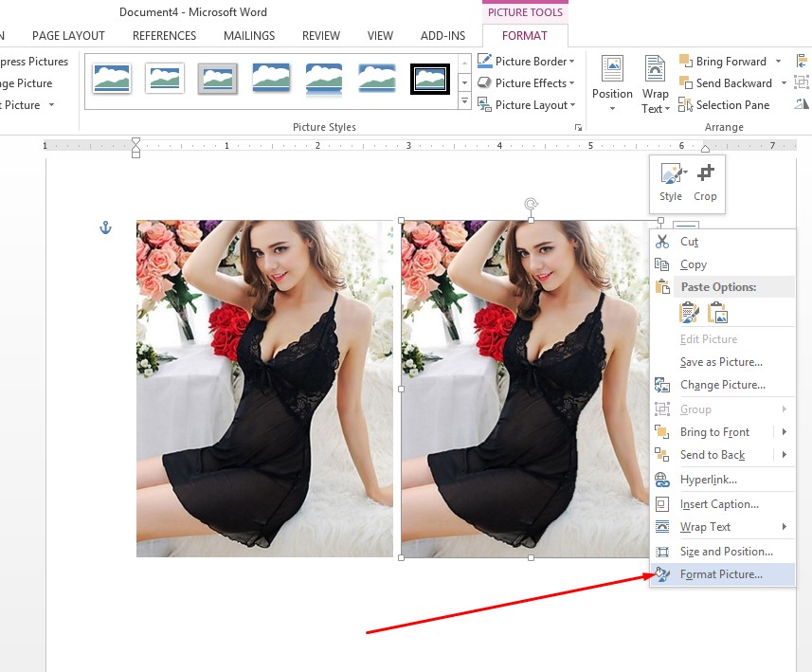The width and height of the screenshot is (812, 672).
Task: Expand the full picture styles gallery
Action: coord(464,101)
